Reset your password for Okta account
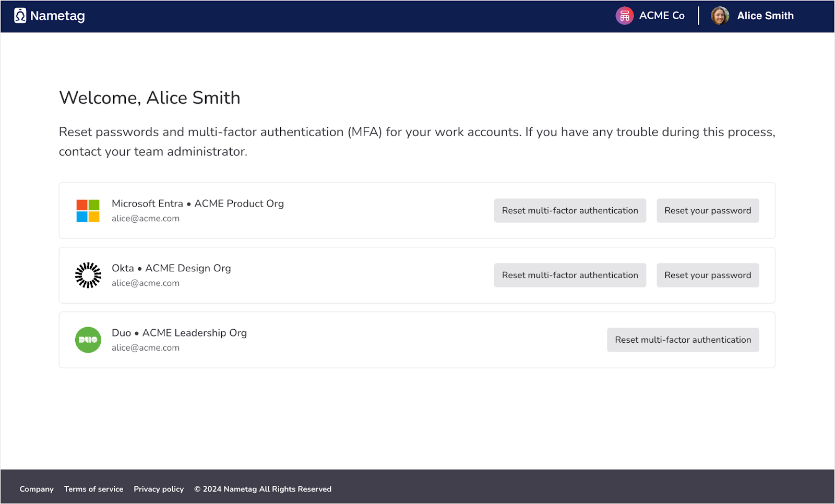Viewport: 835px width, 504px height. (708, 275)
